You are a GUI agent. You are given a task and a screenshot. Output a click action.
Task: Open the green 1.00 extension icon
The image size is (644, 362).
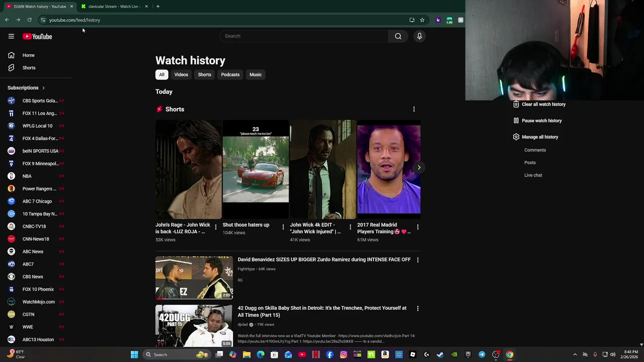click(449, 20)
